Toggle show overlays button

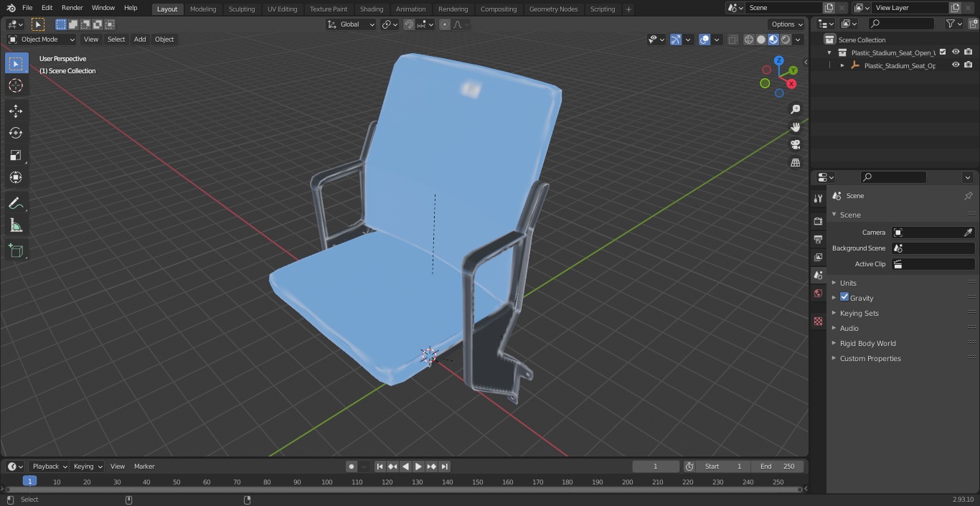tap(705, 39)
